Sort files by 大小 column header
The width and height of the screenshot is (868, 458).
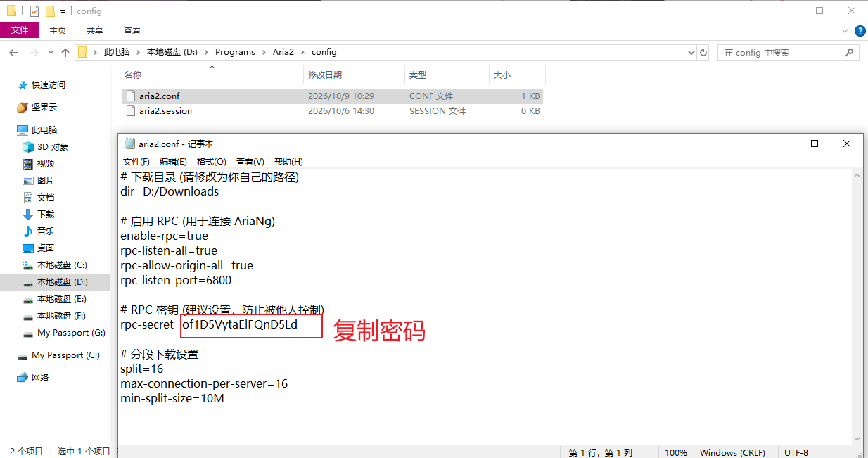pos(516,75)
